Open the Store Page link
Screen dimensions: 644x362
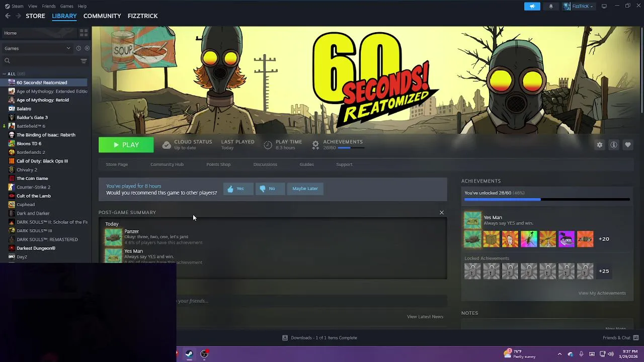click(117, 164)
